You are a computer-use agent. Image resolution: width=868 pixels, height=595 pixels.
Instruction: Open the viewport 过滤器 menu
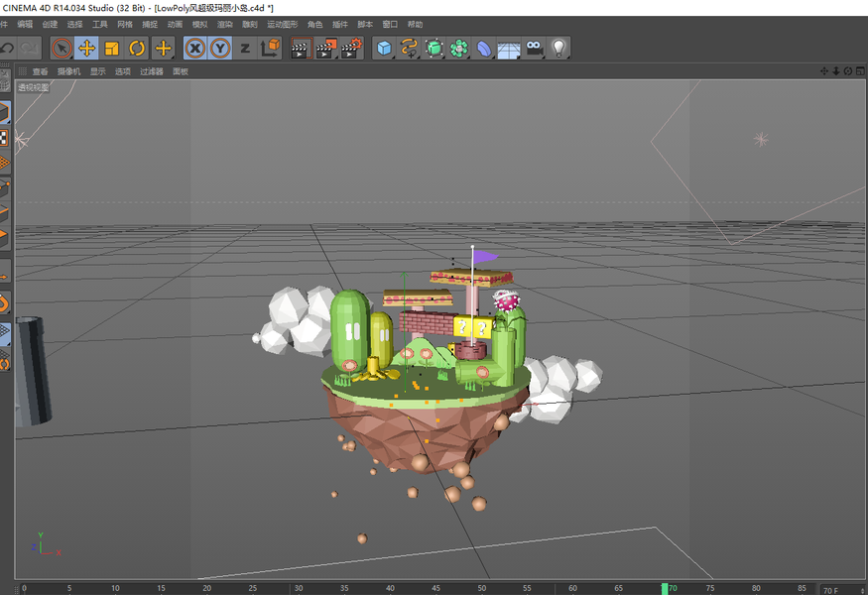152,71
